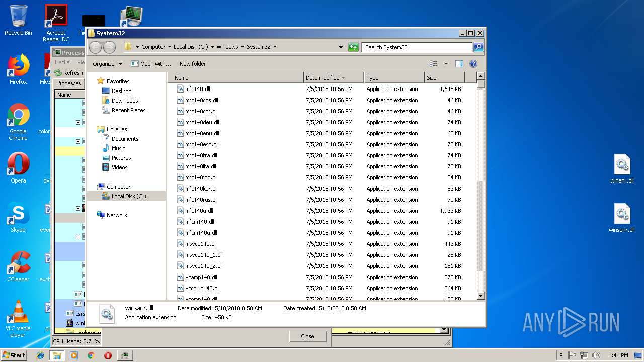The width and height of the screenshot is (644, 362).
Task: Click Opera icon in taskbar
Action: 108,355
